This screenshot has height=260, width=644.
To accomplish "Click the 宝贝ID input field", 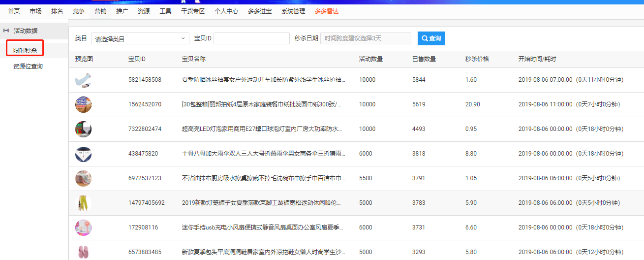I will pos(251,38).
